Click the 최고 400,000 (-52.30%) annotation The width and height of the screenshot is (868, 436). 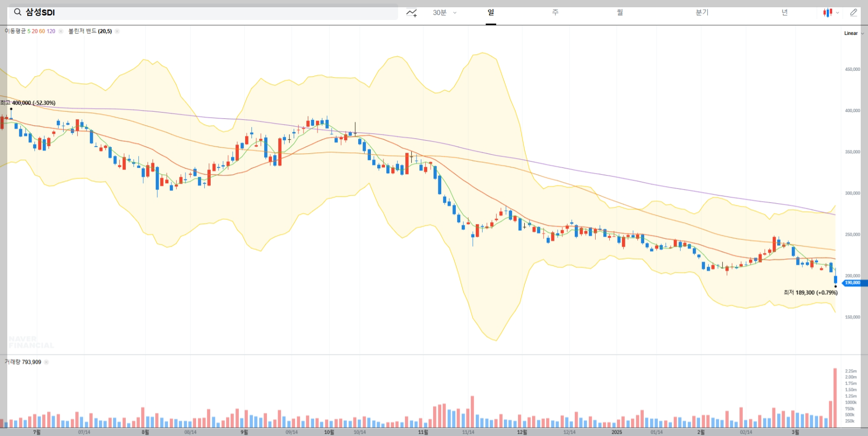(x=28, y=103)
